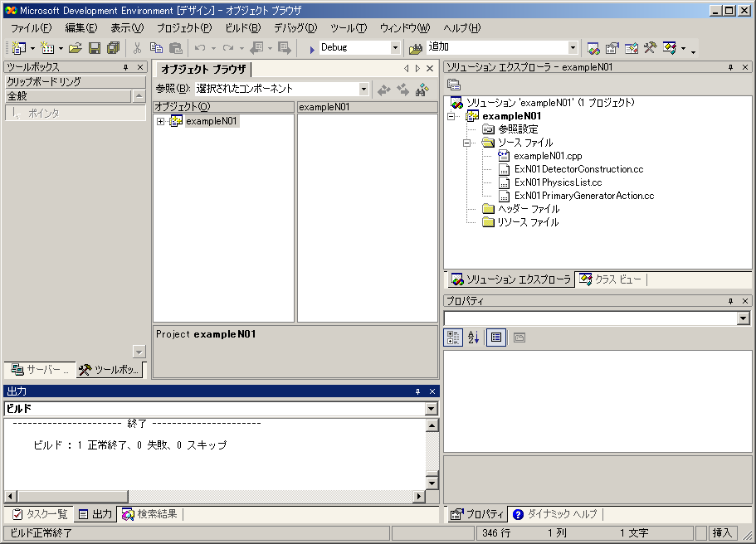Open the Object Browser toolbar icon
Screen dimensions: 756x544
pos(632,48)
